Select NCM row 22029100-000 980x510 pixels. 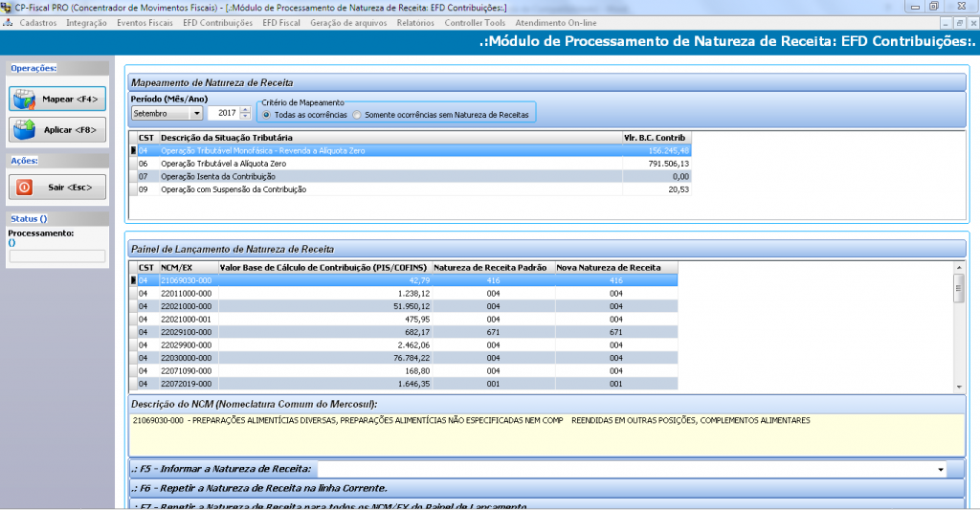pos(404,332)
